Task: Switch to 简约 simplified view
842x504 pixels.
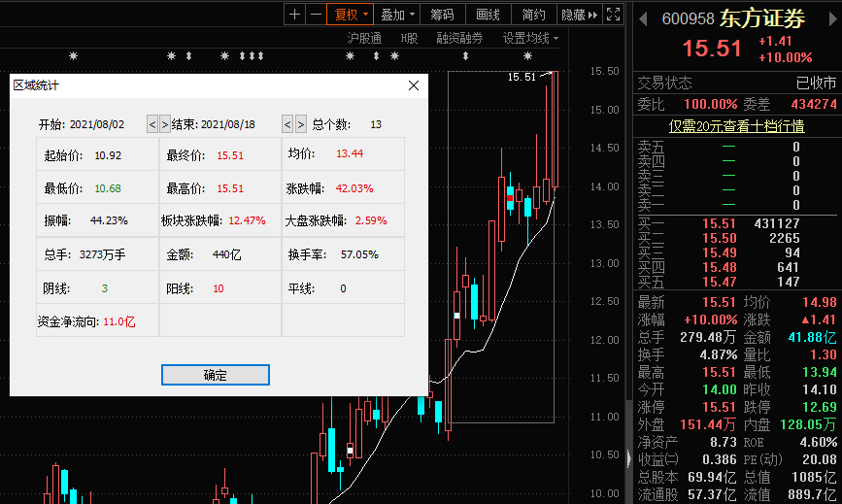Action: [x=533, y=15]
